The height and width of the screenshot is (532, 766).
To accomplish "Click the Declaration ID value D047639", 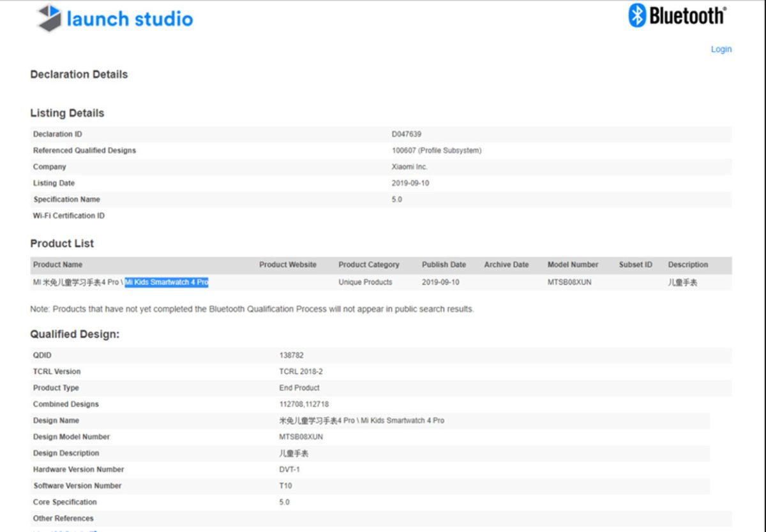I will 406,134.
